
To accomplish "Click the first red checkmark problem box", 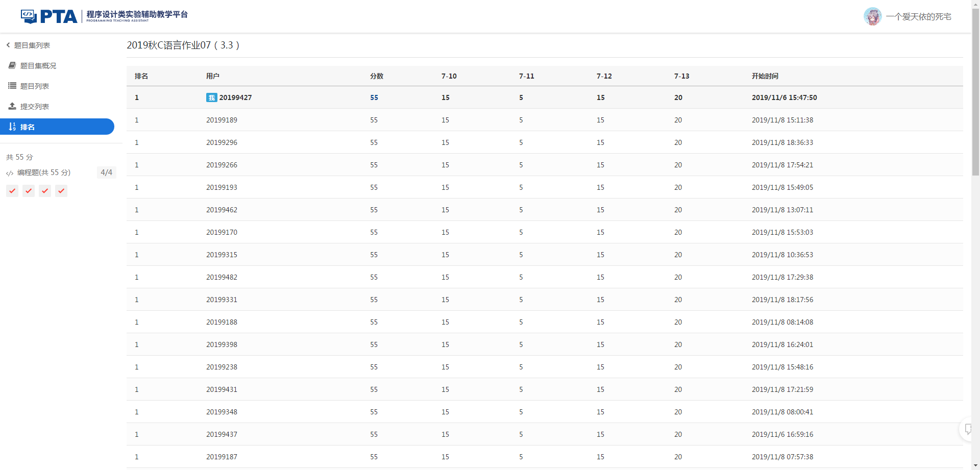I will (x=12, y=191).
